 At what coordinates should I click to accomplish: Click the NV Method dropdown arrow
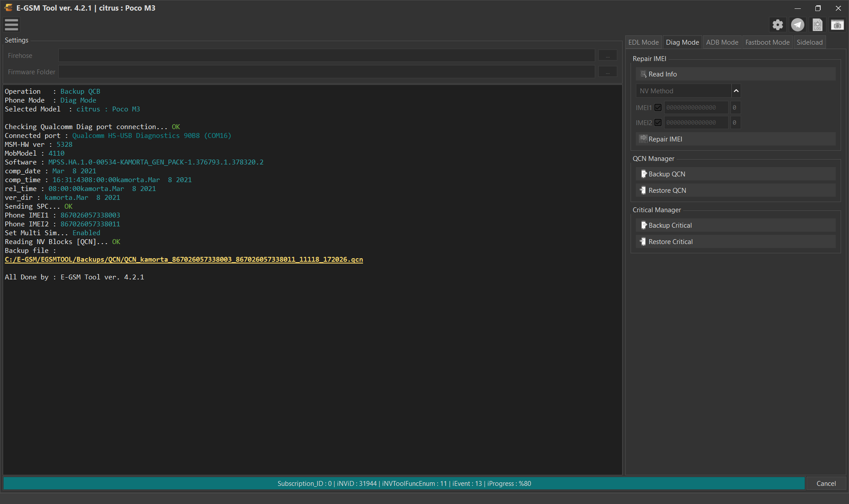[x=736, y=91]
